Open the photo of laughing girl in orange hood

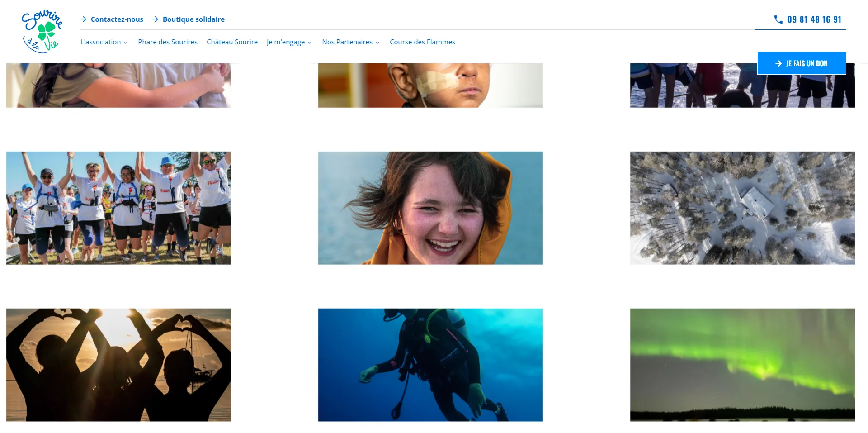coord(430,208)
